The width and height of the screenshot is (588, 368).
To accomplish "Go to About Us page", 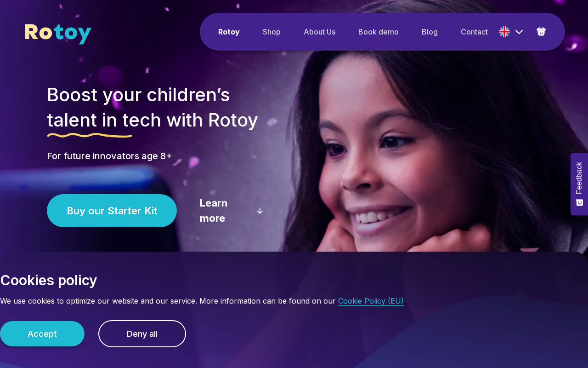I will point(319,32).
